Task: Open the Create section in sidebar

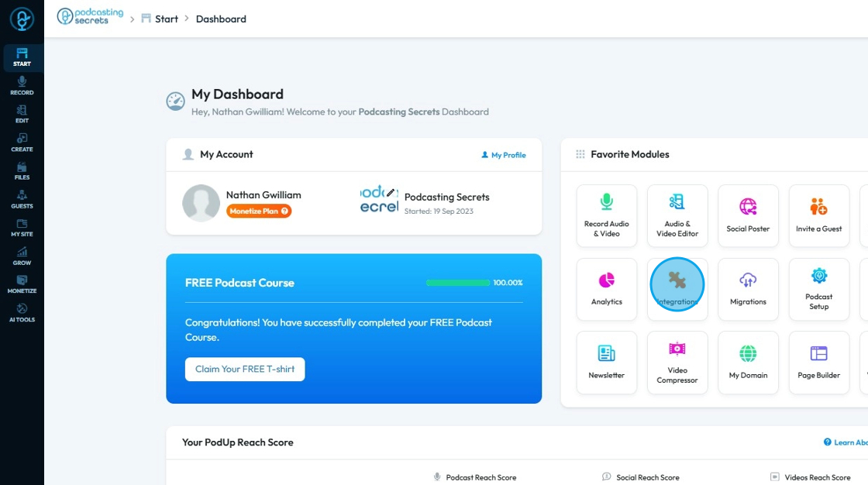Action: tap(22, 143)
